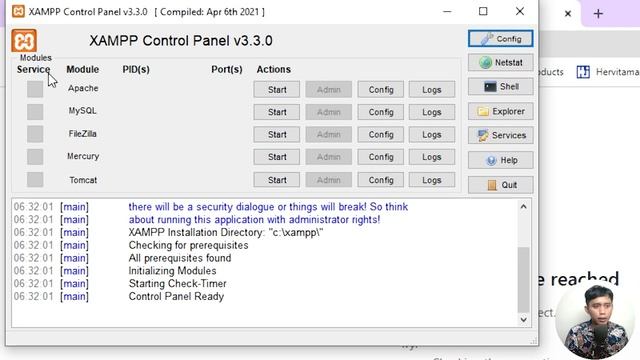Click the window resize grip corner
Image resolution: width=640 pixels, height=360 pixels.
click(x=533, y=341)
